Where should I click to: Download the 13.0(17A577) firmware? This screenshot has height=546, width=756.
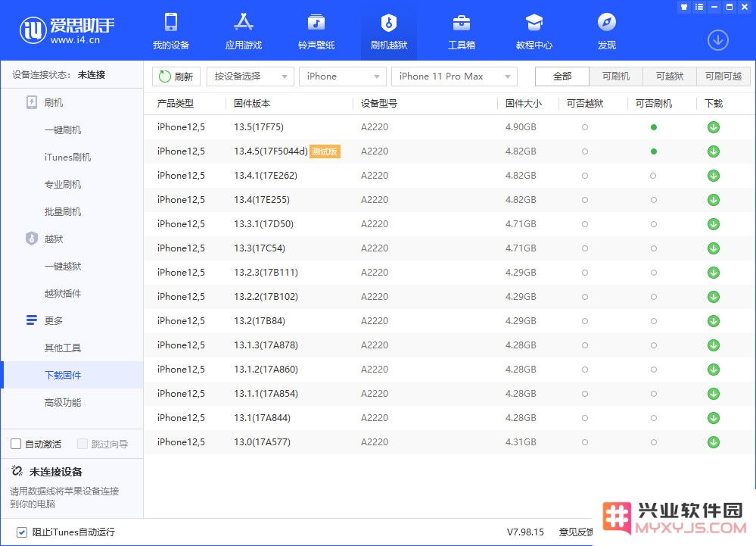tap(714, 441)
